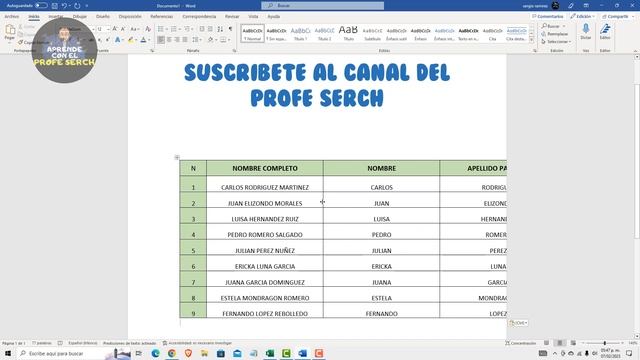Viewport: 640px width, 360px height.
Task: Apply the font color red A
Action: (143, 40)
